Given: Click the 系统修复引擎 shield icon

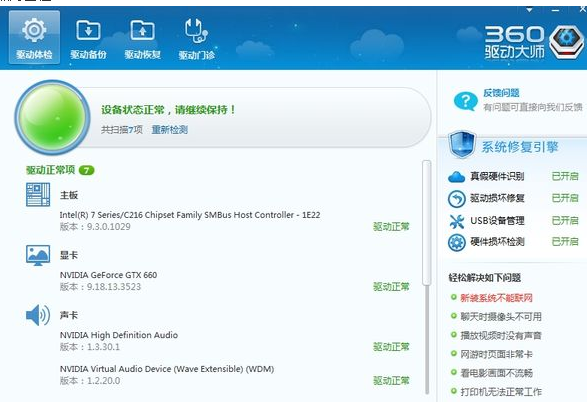Looking at the screenshot, I should click(x=462, y=144).
